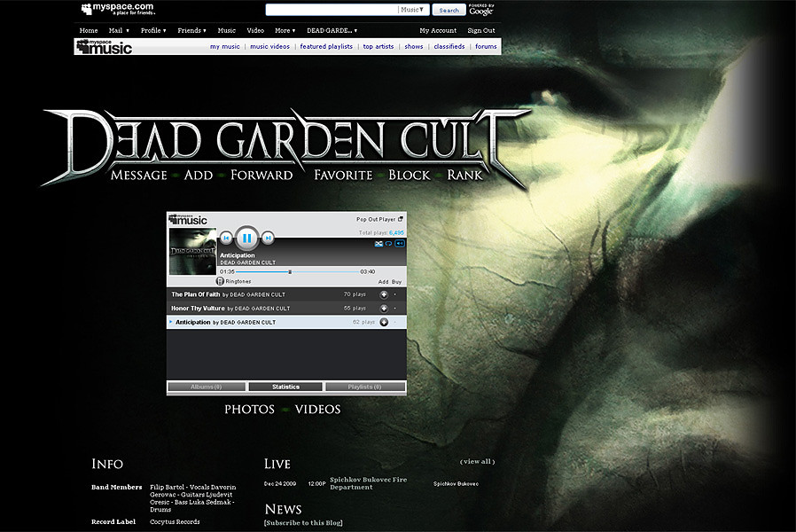Add Anticipation track to playlist
The image size is (796, 532).
click(x=384, y=323)
